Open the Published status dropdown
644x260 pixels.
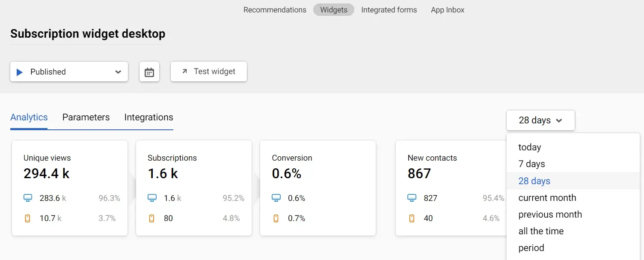tap(118, 72)
